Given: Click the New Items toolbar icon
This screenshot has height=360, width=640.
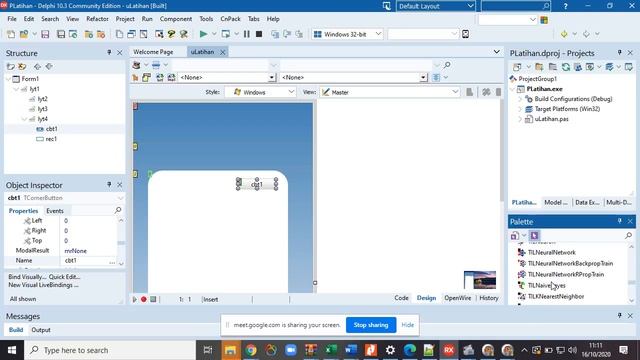Looking at the screenshot, I should coord(11,34).
